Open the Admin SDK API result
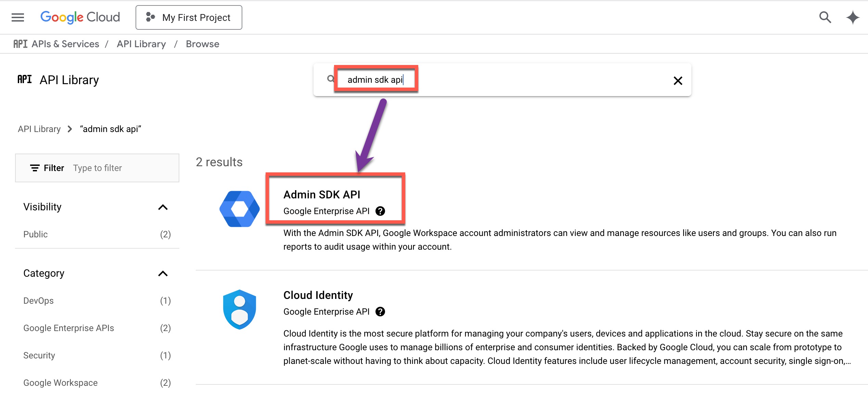This screenshot has height=394, width=868. tap(322, 195)
